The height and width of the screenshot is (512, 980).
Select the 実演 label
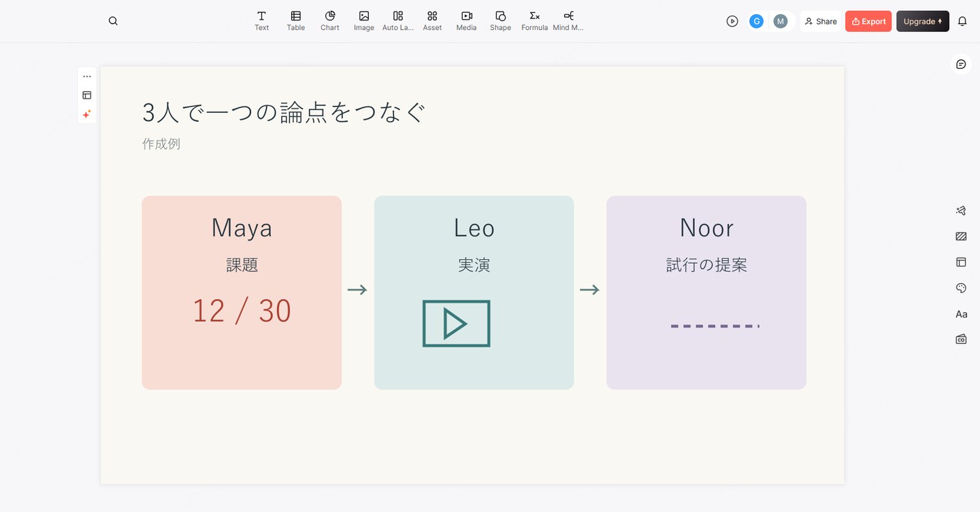click(474, 265)
